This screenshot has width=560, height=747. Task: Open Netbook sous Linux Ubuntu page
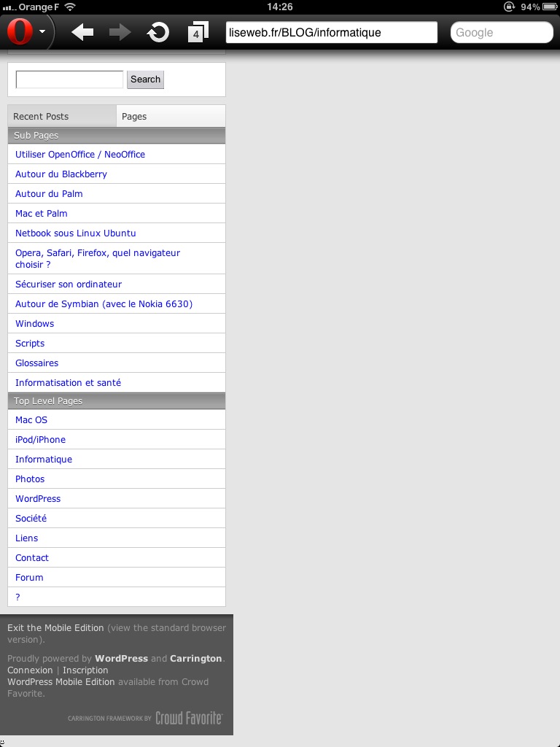point(76,233)
